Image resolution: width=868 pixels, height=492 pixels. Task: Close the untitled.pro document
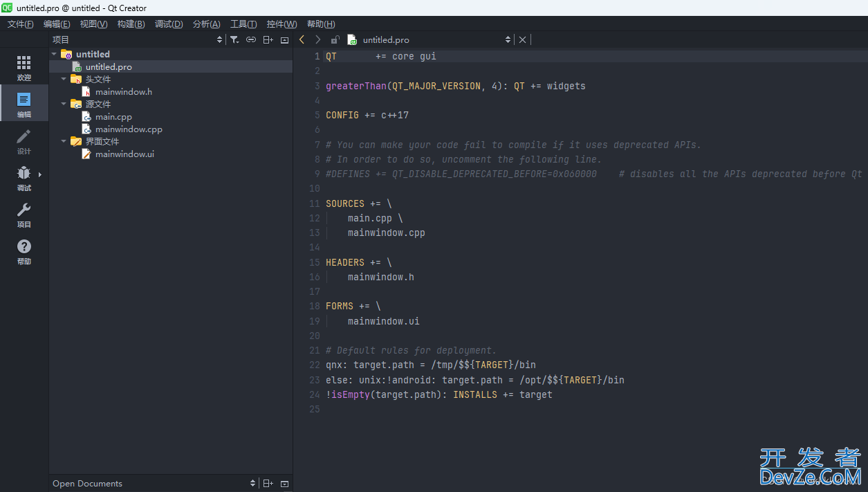[x=522, y=40]
